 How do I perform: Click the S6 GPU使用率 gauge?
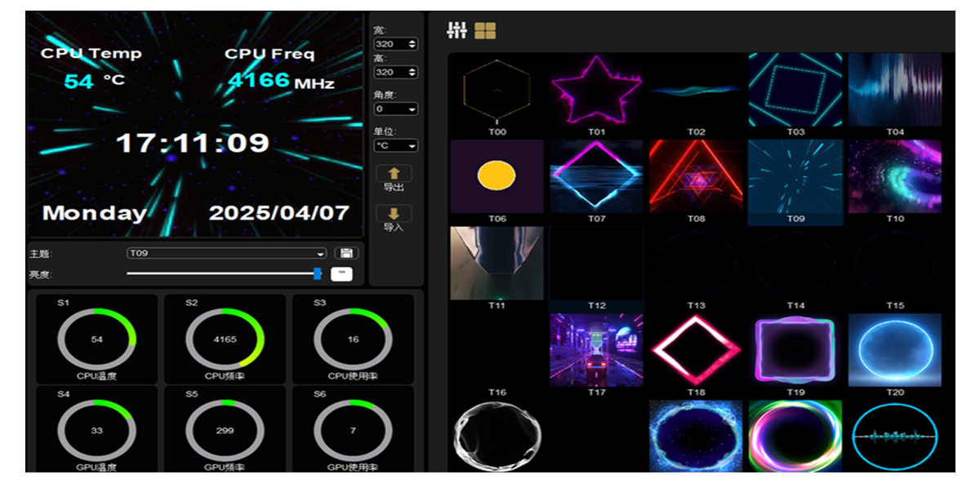pos(353,430)
